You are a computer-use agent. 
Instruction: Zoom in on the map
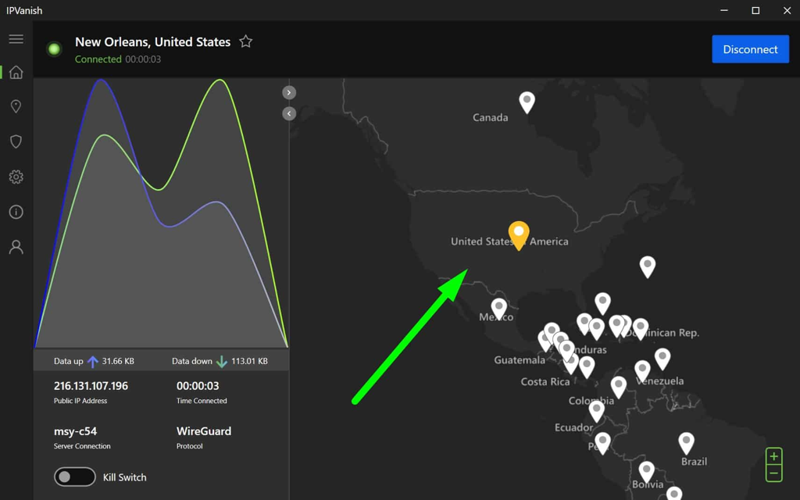coord(773,457)
